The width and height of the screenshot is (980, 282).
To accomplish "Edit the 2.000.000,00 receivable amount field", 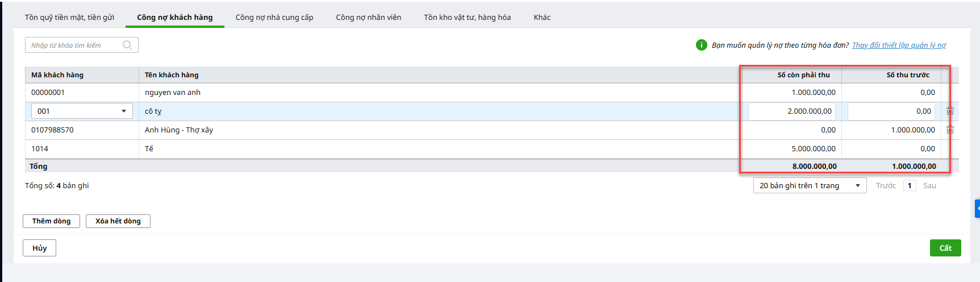I will pos(791,111).
